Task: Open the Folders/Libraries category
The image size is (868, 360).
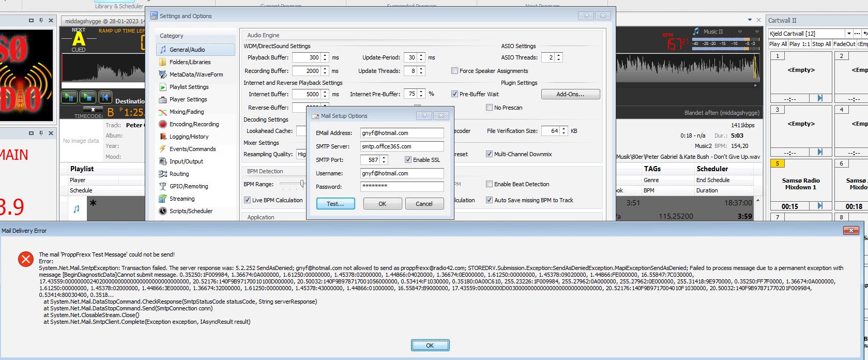Action: click(x=190, y=62)
